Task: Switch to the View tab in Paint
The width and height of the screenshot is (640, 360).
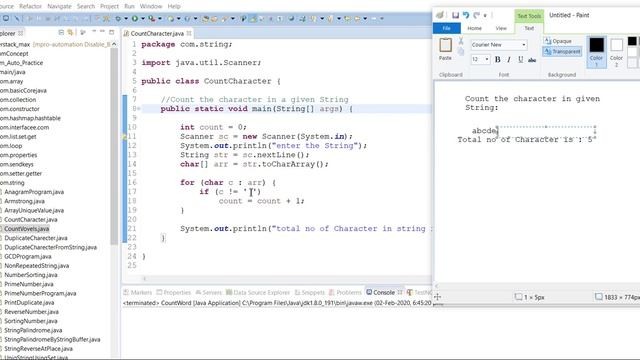Action: tap(501, 28)
